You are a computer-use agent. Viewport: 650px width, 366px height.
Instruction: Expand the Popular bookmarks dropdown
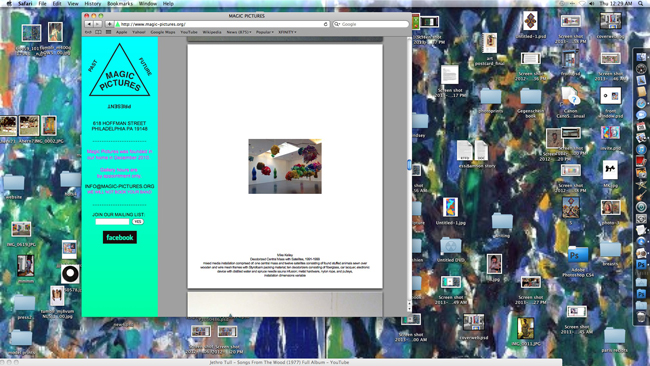click(264, 32)
